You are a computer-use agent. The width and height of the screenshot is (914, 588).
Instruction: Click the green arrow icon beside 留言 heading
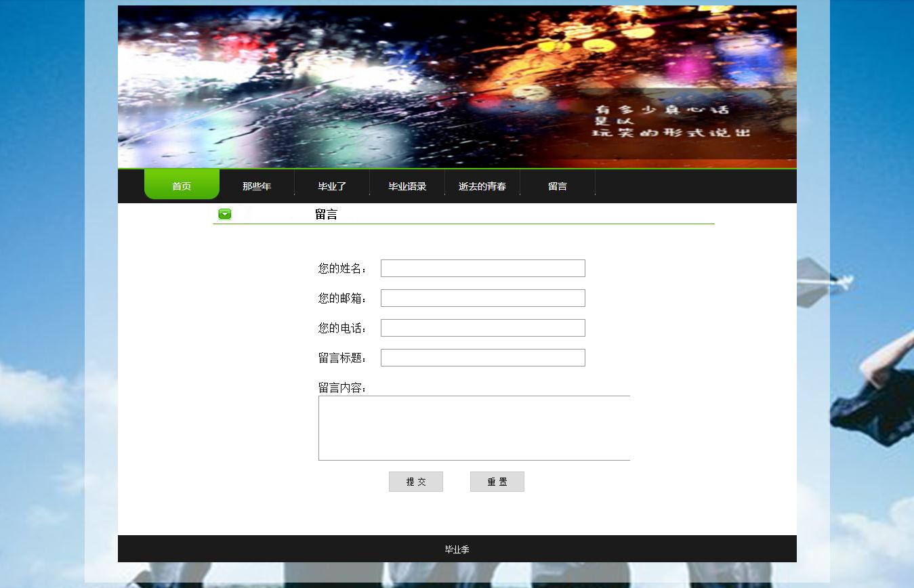[225, 214]
